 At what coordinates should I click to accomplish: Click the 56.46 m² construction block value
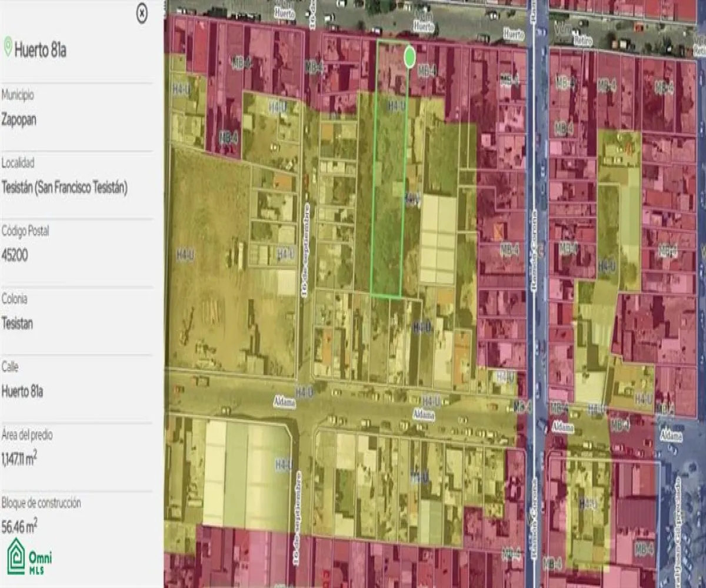[19, 527]
